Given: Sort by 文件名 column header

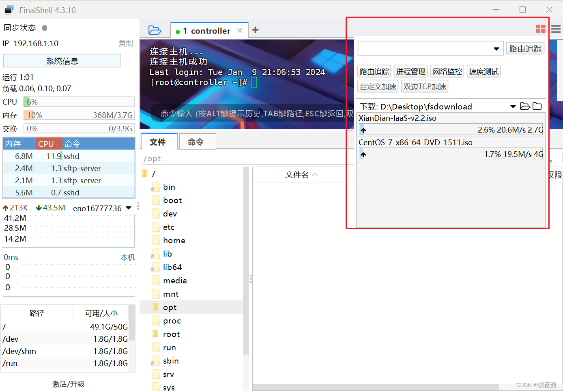Looking at the screenshot, I should point(301,174).
